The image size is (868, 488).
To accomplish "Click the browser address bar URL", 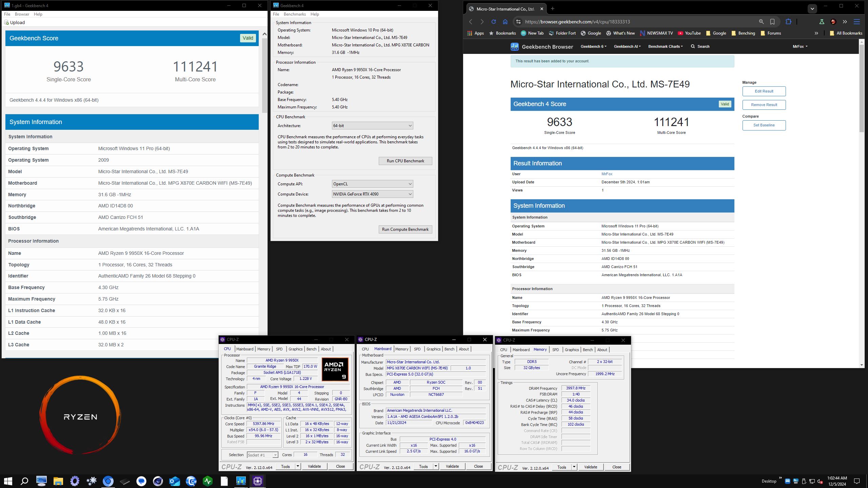I will (x=577, y=22).
